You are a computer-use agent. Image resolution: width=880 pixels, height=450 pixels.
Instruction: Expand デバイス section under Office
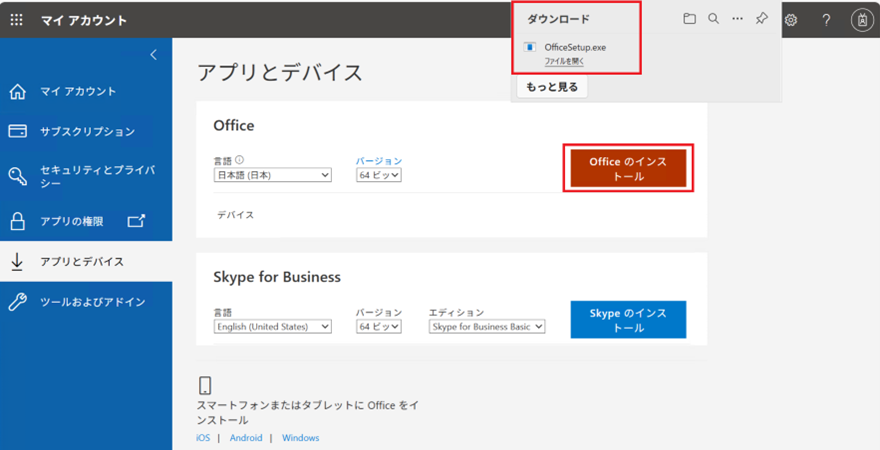(236, 215)
